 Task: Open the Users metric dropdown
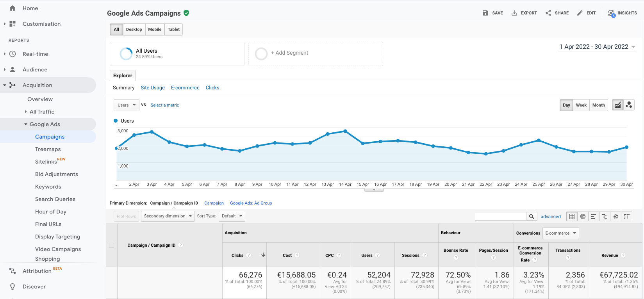click(x=127, y=105)
